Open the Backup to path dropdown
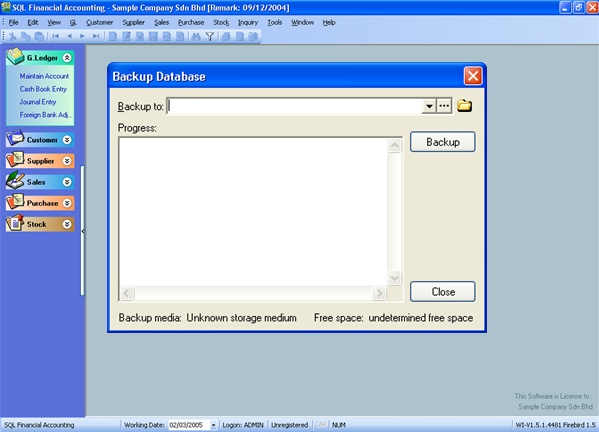The height and width of the screenshot is (432, 599). click(x=429, y=106)
